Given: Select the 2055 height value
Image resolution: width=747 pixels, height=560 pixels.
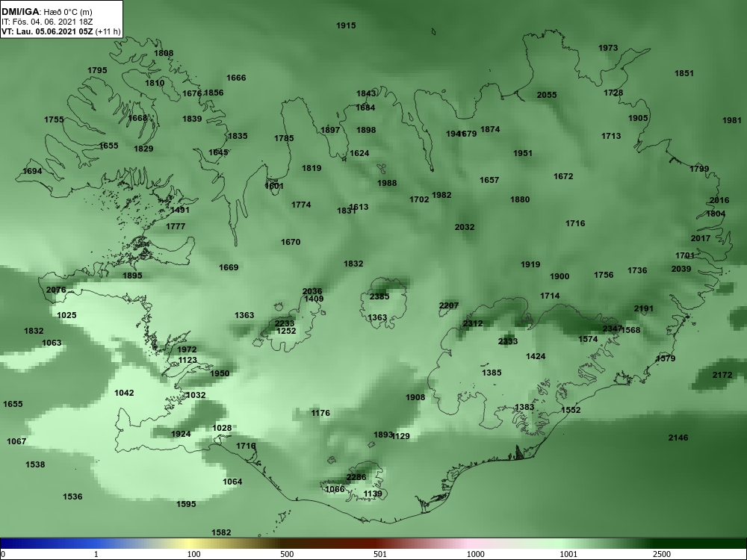Looking at the screenshot, I should [x=547, y=95].
